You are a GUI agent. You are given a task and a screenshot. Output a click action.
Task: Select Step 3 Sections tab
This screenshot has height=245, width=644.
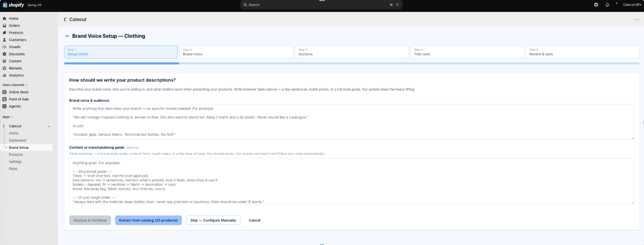352,52
